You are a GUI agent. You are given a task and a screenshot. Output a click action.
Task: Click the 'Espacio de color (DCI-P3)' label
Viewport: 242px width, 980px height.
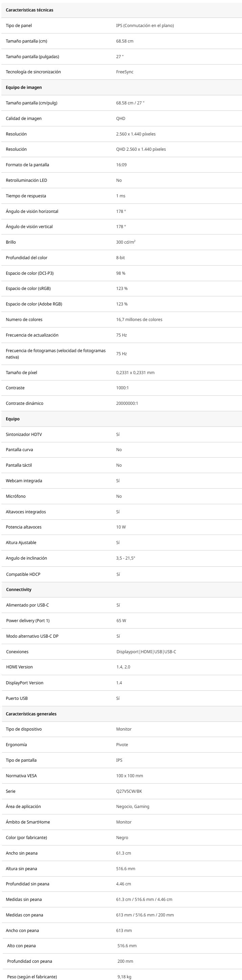(30, 273)
